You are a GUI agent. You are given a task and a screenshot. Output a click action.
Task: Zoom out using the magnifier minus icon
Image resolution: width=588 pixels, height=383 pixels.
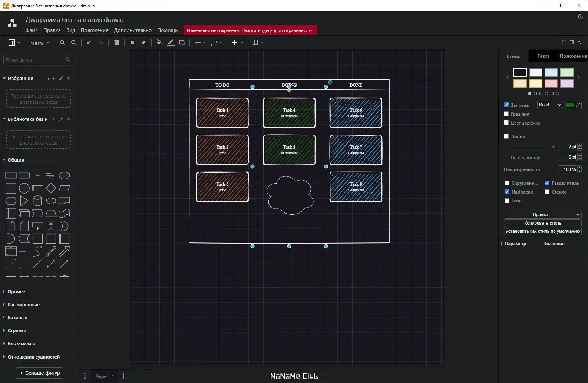(74, 43)
